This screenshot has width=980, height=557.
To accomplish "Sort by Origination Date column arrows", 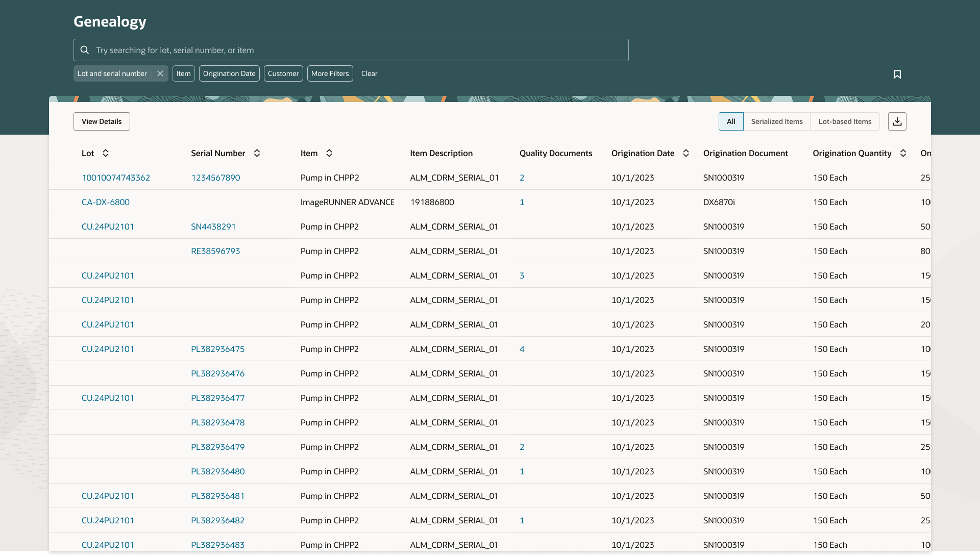I will [x=686, y=153].
